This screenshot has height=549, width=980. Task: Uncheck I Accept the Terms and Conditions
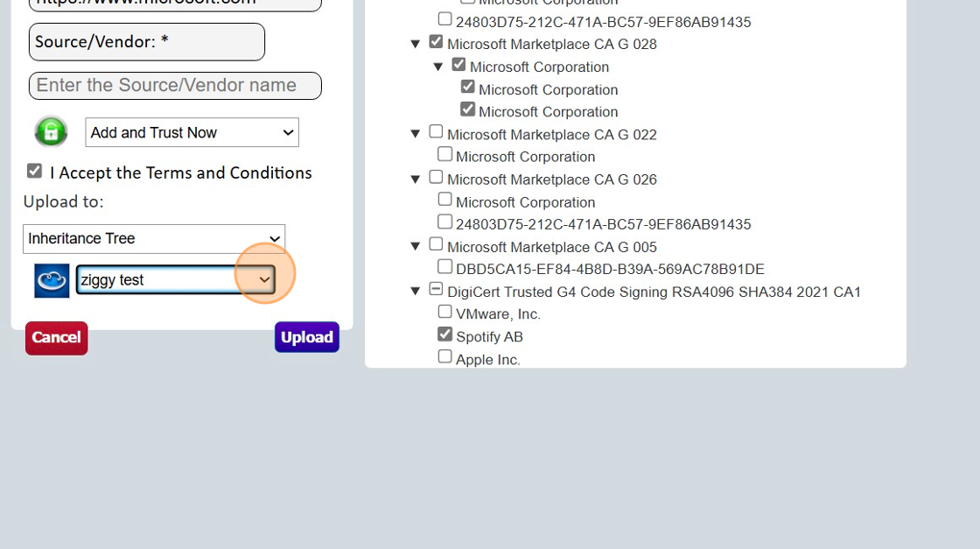(x=34, y=171)
